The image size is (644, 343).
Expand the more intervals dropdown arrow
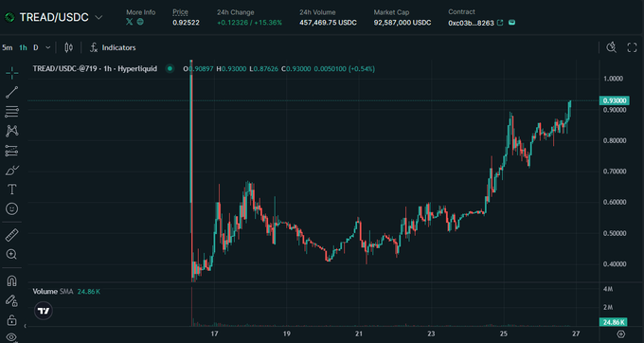(48, 47)
